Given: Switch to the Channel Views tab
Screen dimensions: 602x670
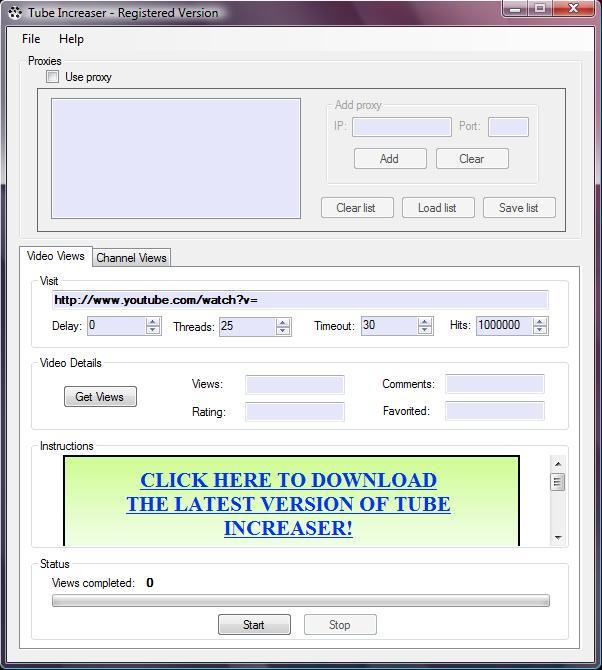Looking at the screenshot, I should (131, 258).
